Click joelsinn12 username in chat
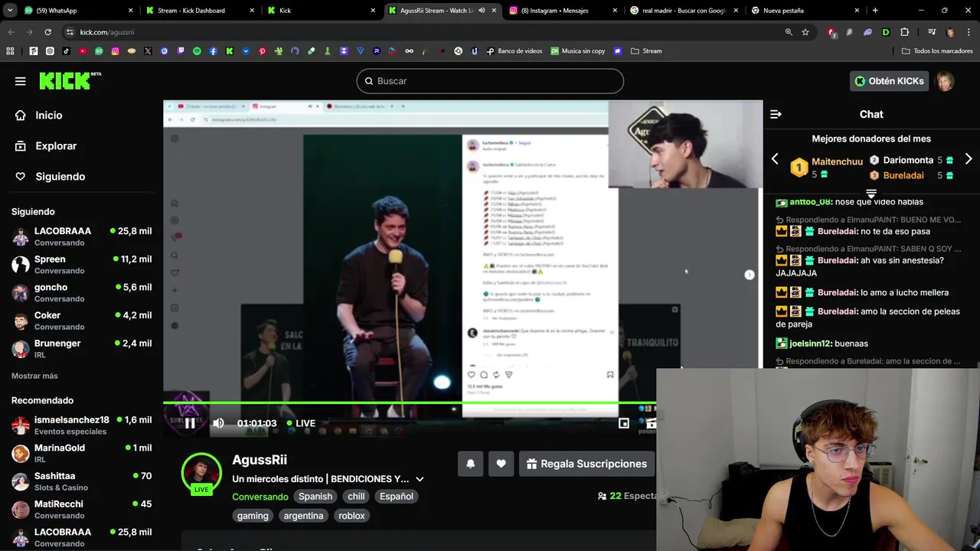Screen dimensions: 980x551 810,344
